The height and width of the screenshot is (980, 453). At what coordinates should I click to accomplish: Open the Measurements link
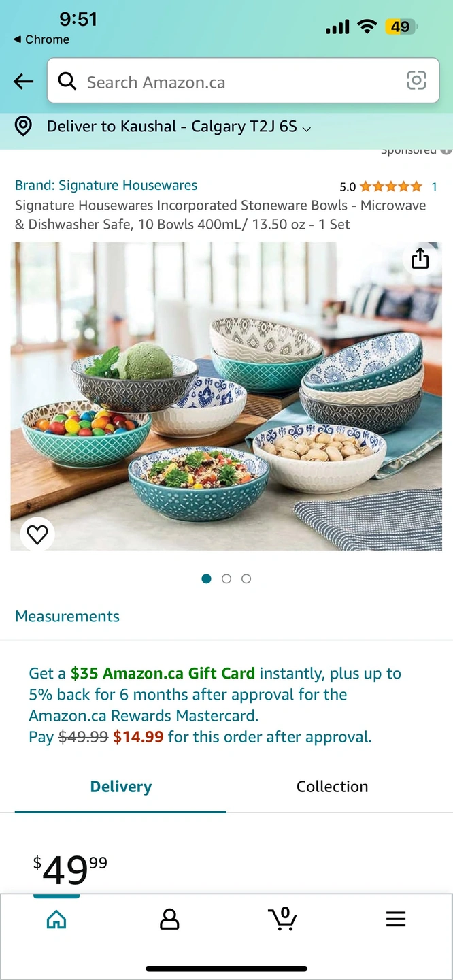(x=67, y=617)
